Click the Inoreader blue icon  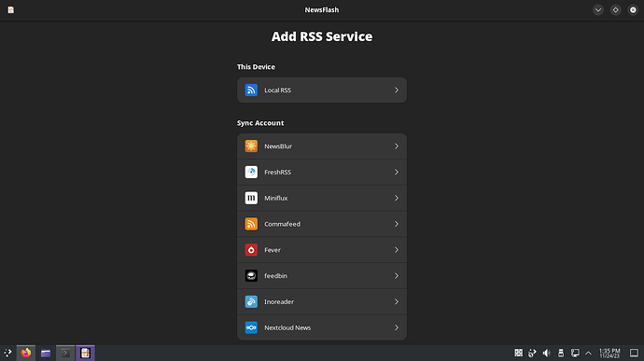(x=251, y=301)
